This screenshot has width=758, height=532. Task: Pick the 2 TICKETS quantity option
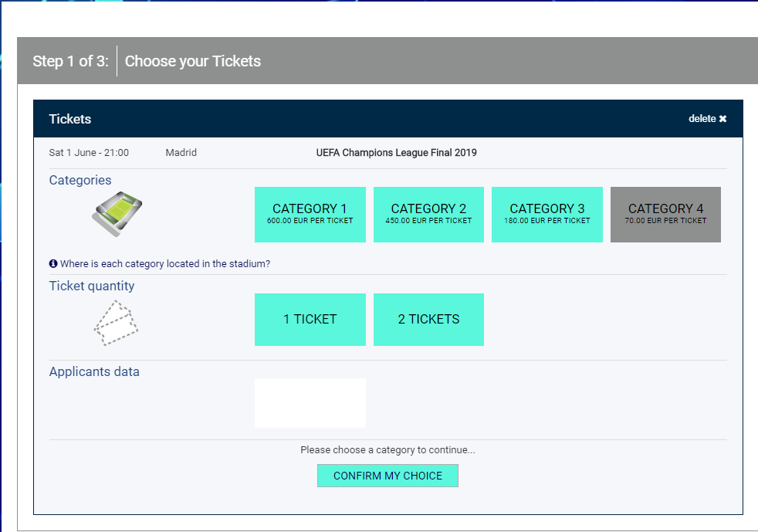point(428,320)
